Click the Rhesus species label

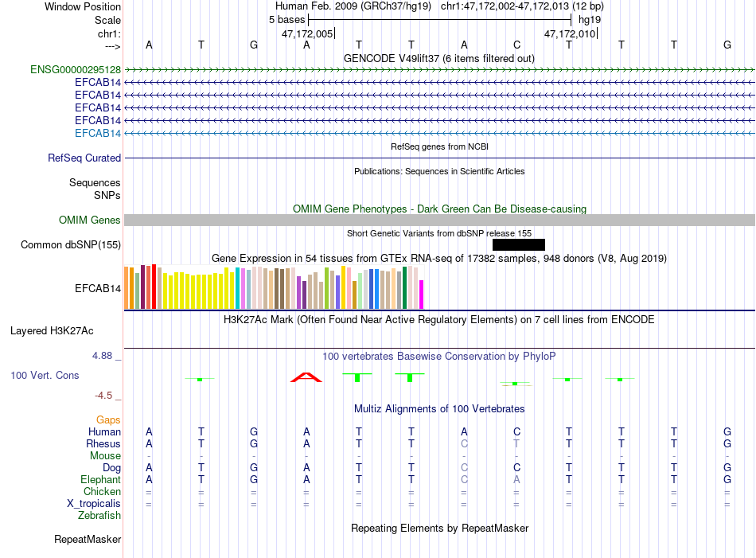pos(103,443)
